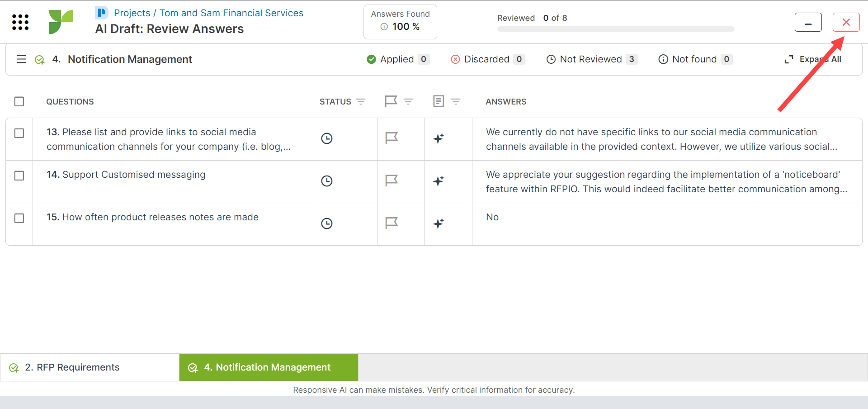Select all questions with header checkbox

pos(19,101)
